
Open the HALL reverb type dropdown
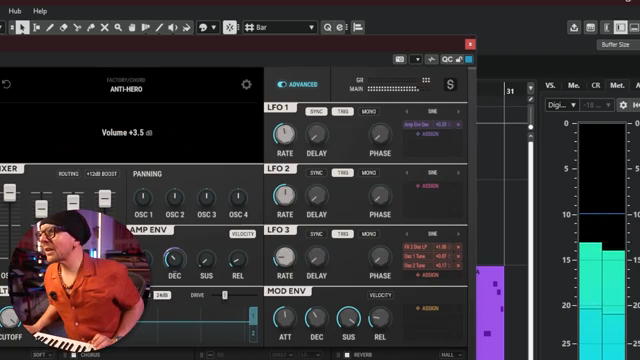click(451, 355)
